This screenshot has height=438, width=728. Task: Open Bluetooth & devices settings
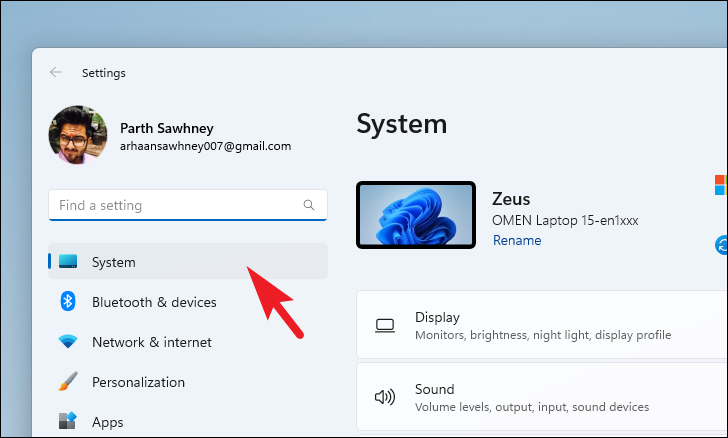coord(188,302)
